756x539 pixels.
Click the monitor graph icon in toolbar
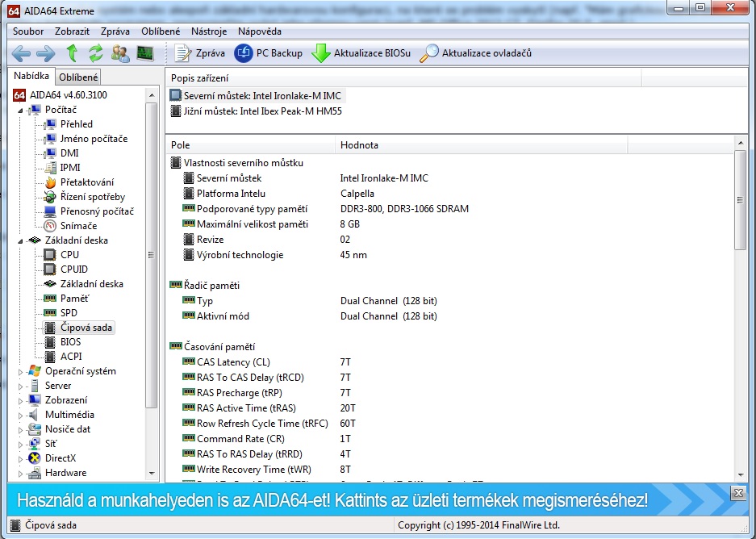144,53
